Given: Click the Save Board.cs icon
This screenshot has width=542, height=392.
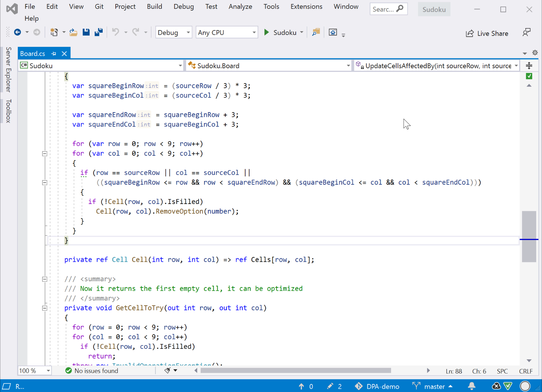Looking at the screenshot, I should (86, 32).
